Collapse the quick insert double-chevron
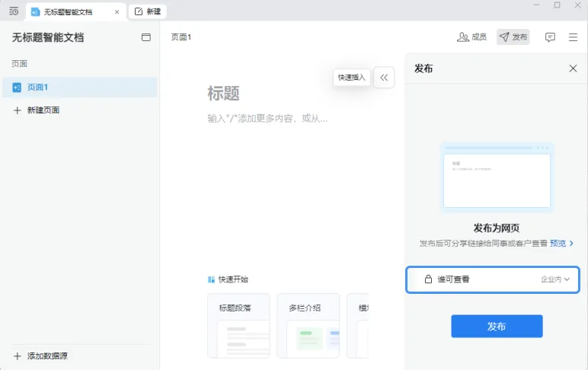This screenshot has height=370, width=588. [x=384, y=78]
